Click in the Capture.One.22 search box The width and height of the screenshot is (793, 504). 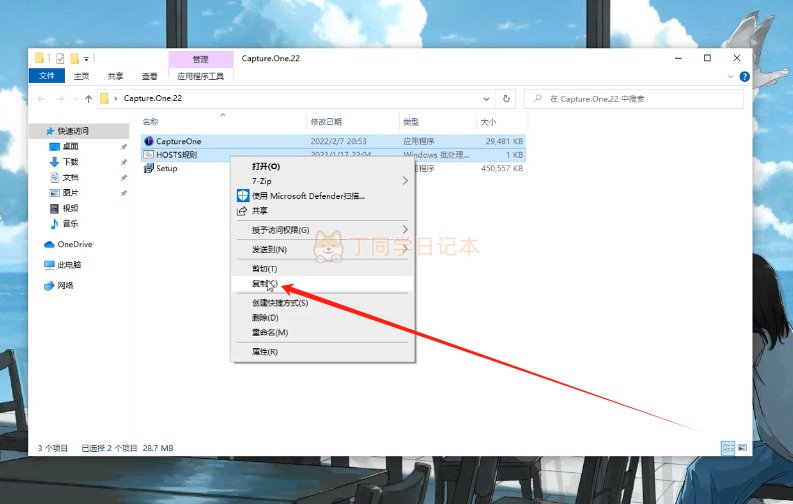634,99
